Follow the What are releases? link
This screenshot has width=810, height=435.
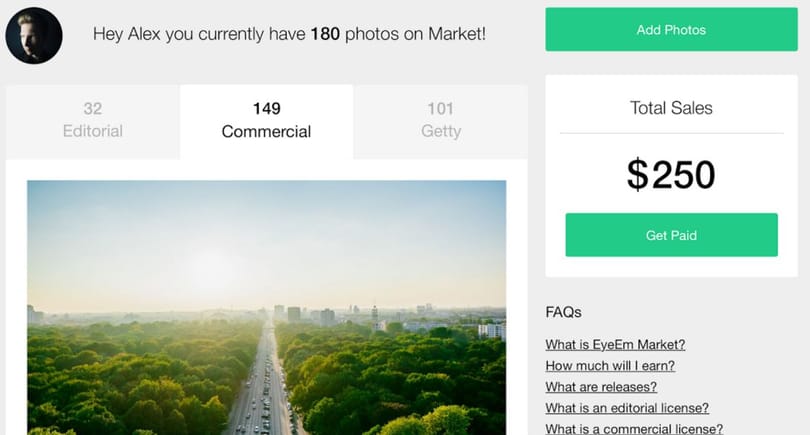point(601,387)
